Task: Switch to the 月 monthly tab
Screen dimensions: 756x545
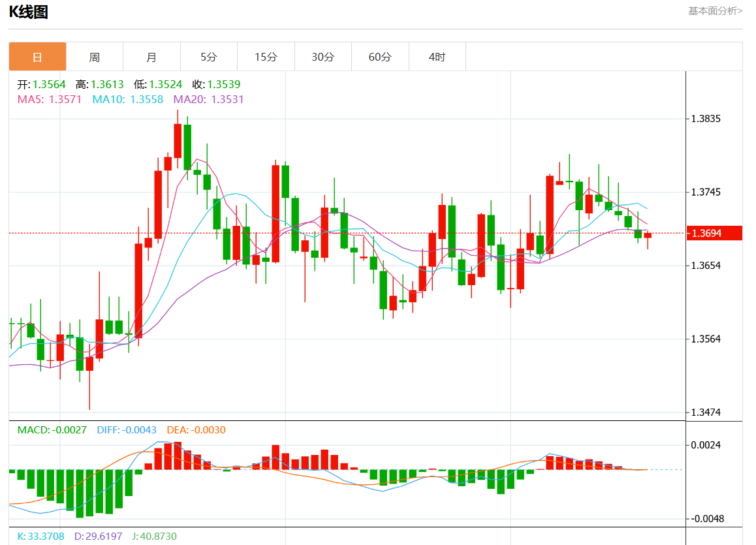Action: tap(151, 57)
